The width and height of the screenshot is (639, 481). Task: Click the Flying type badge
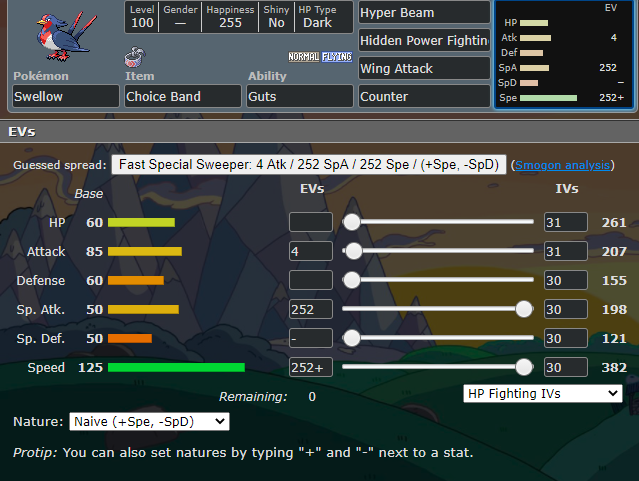point(337,57)
